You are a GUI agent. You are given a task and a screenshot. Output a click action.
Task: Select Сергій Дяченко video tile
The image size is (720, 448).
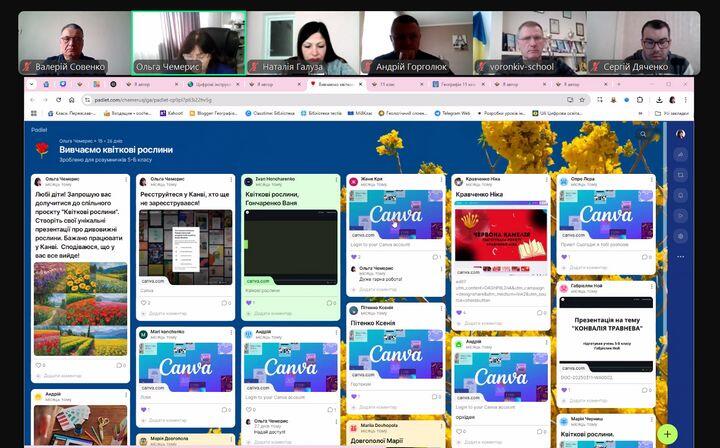point(644,43)
